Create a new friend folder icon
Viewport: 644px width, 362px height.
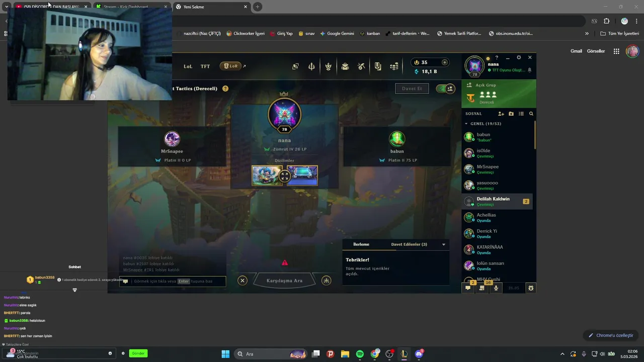(511, 114)
